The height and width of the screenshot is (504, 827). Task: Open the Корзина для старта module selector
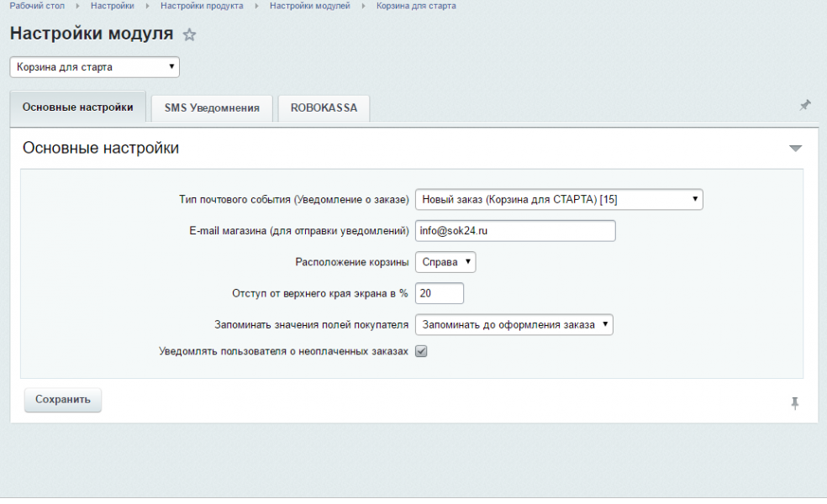(94, 66)
